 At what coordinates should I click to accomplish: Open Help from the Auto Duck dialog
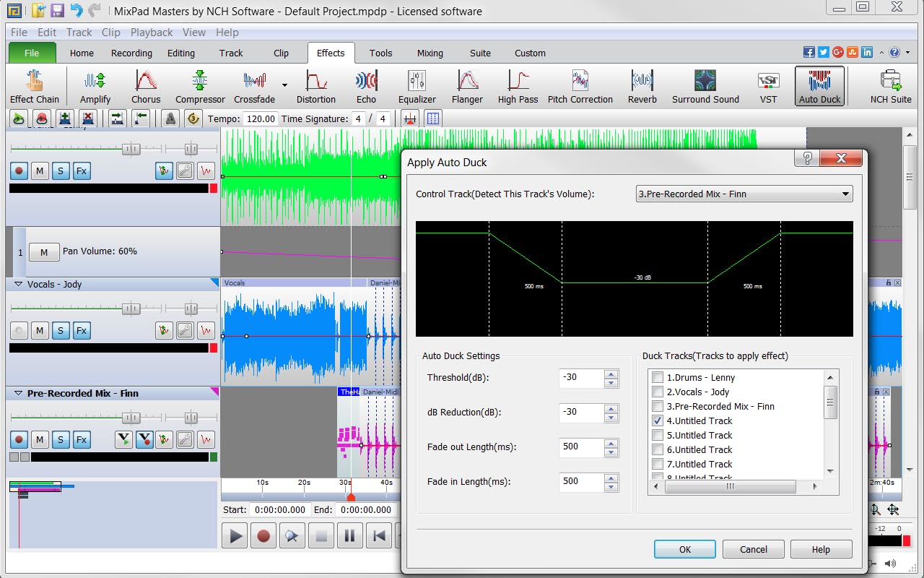821,549
